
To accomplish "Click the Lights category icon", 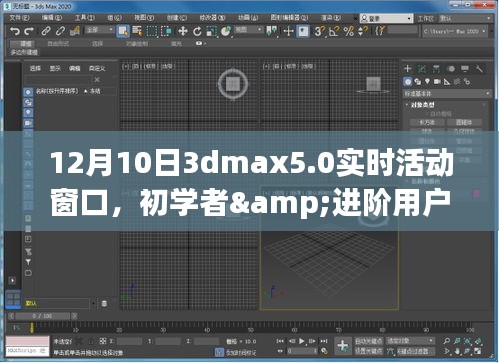I will pyautogui.click(x=427, y=81).
